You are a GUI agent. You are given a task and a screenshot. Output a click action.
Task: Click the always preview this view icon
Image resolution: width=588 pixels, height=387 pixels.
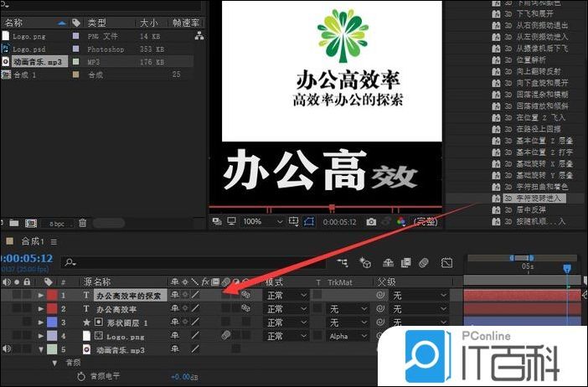coord(217,221)
